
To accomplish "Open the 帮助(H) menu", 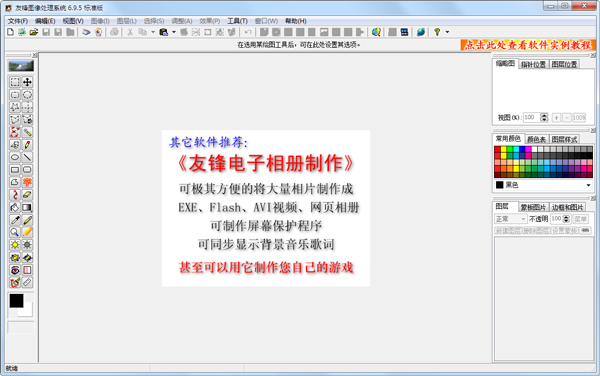I will point(296,21).
